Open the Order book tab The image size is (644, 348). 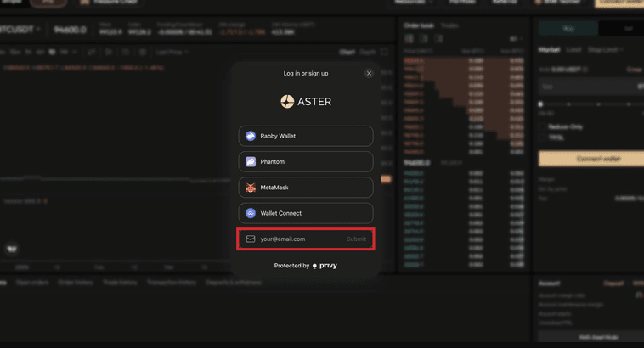(x=419, y=25)
